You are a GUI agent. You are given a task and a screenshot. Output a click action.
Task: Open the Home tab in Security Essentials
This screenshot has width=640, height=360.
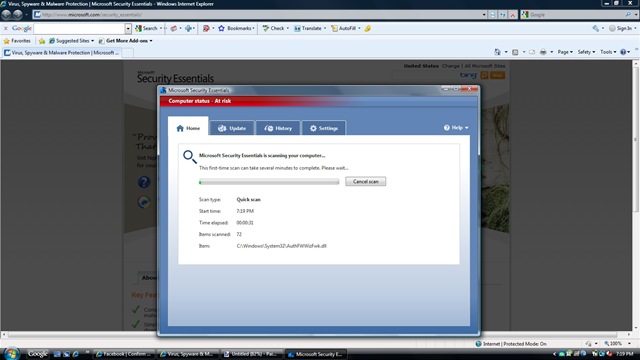click(188, 128)
